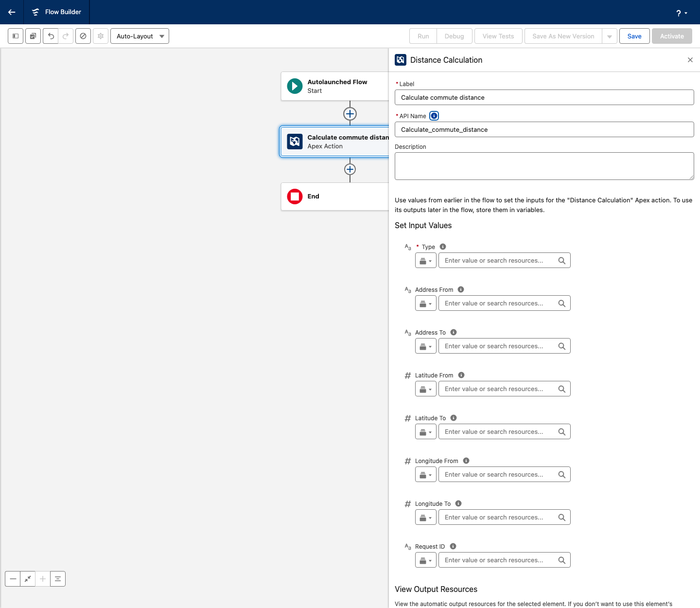
Task: Click the Address From value field
Action: coord(505,304)
